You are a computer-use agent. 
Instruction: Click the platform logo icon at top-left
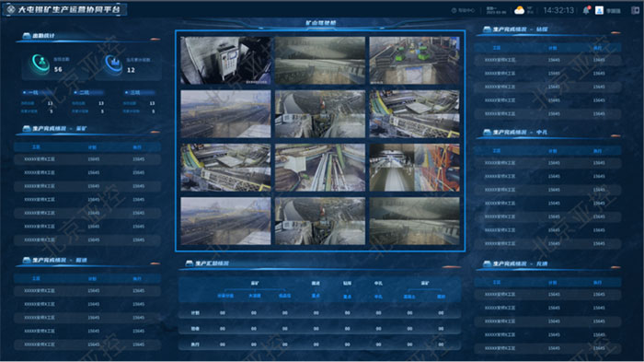[x=11, y=9]
